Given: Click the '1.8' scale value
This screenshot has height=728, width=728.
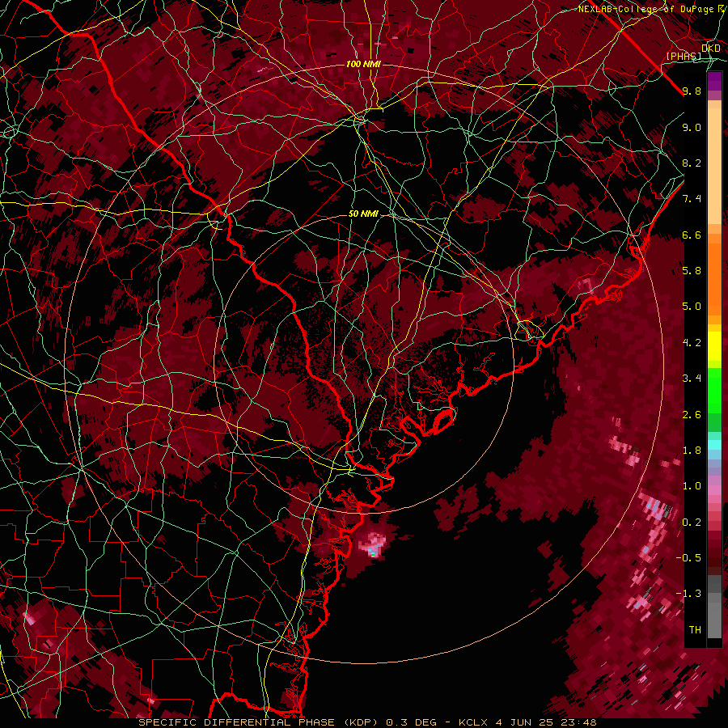Looking at the screenshot, I should (692, 451).
